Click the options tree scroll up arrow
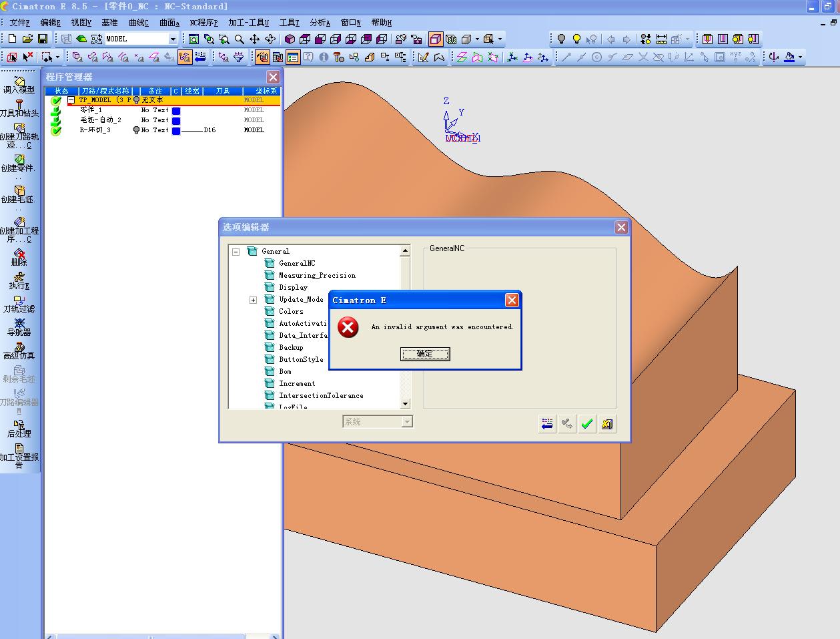 [x=405, y=251]
